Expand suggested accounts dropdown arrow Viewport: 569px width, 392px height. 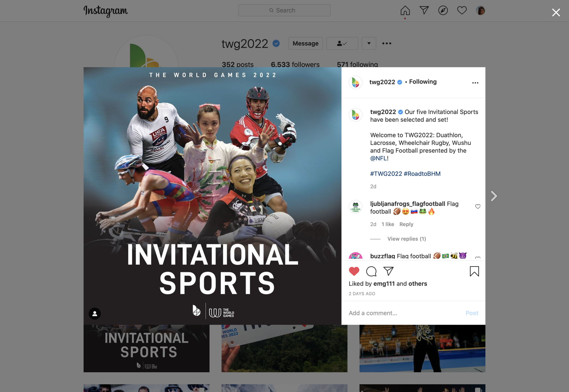[x=369, y=43]
